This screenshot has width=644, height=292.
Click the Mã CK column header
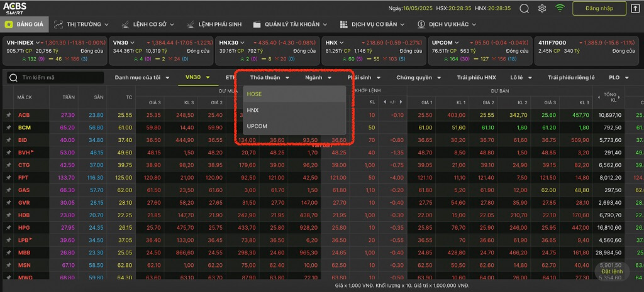point(25,97)
